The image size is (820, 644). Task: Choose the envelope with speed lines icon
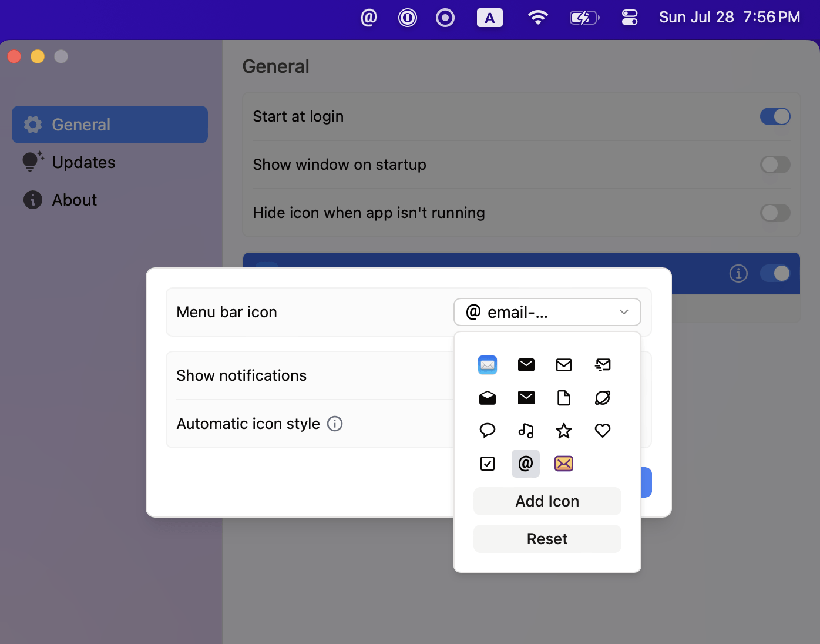coord(603,365)
